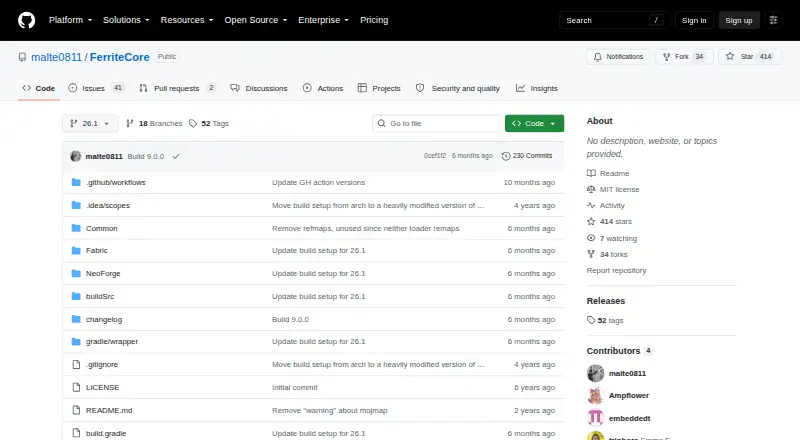
Task: Open the .idea/scopes folder
Action: [x=108, y=205]
